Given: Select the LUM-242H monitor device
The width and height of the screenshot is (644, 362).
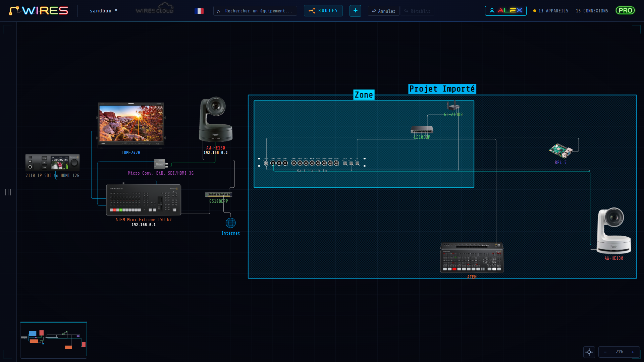Looking at the screenshot, I should tap(131, 125).
